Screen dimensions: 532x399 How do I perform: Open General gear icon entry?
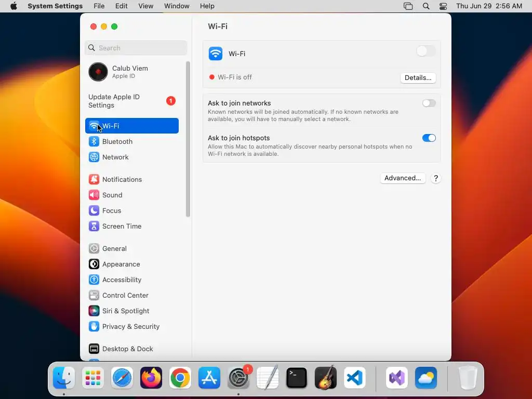click(94, 249)
